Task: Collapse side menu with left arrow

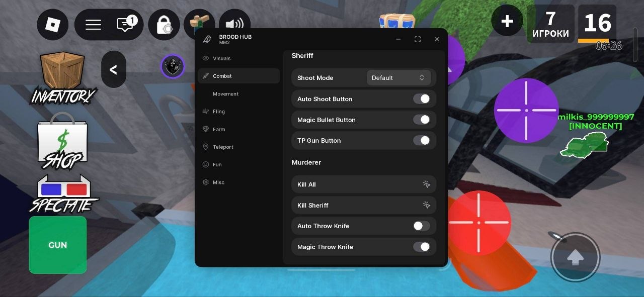Action: (x=114, y=70)
